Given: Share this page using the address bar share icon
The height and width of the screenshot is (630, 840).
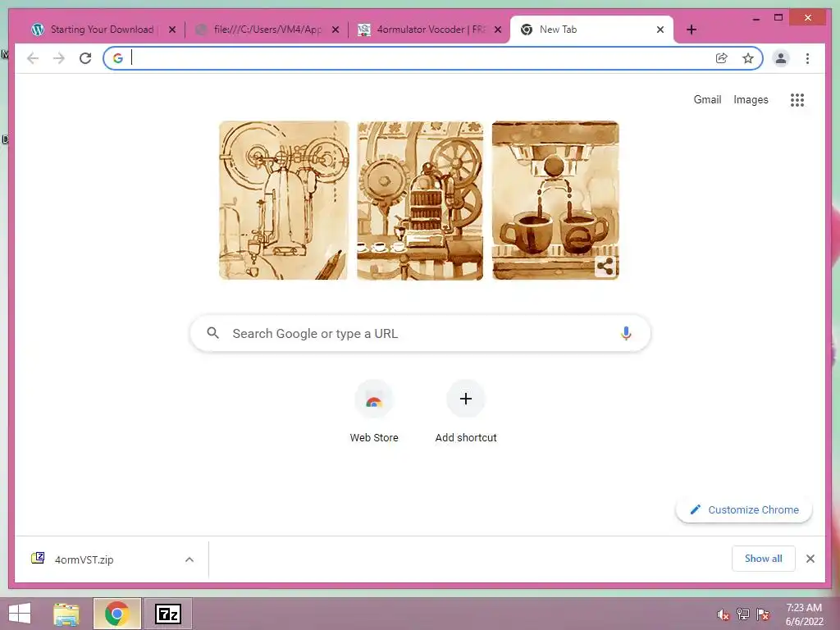Looking at the screenshot, I should click(x=722, y=58).
